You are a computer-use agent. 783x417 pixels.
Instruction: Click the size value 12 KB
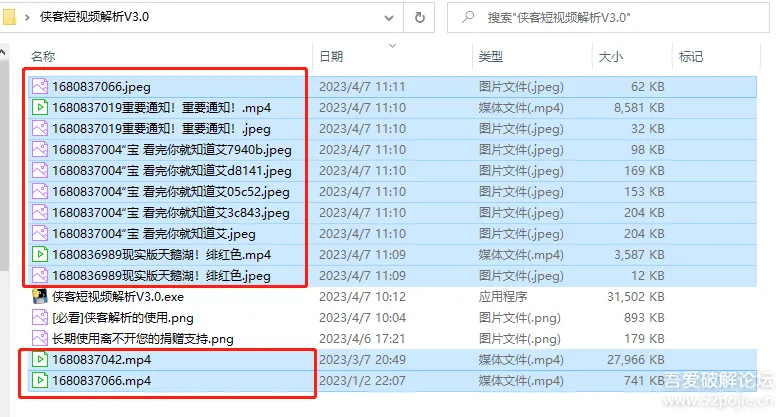click(x=648, y=276)
